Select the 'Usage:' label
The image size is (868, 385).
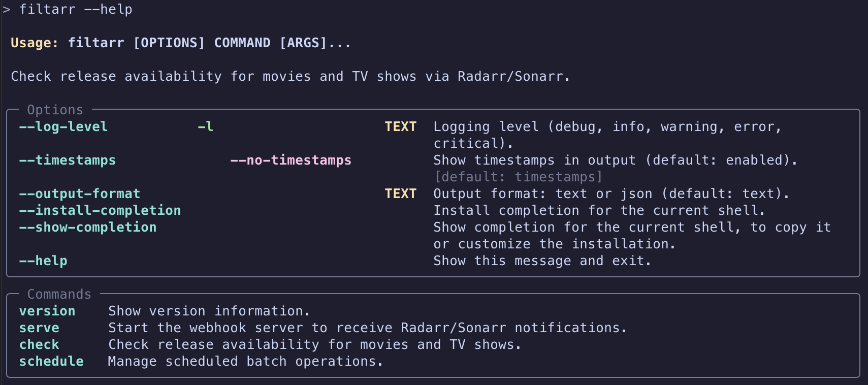coord(35,43)
